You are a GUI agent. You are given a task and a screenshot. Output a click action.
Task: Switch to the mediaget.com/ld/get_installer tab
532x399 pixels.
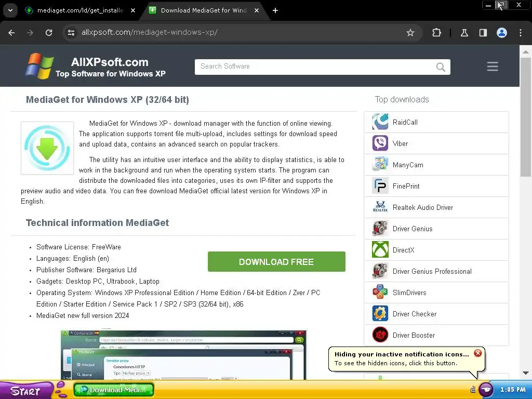pos(79,10)
